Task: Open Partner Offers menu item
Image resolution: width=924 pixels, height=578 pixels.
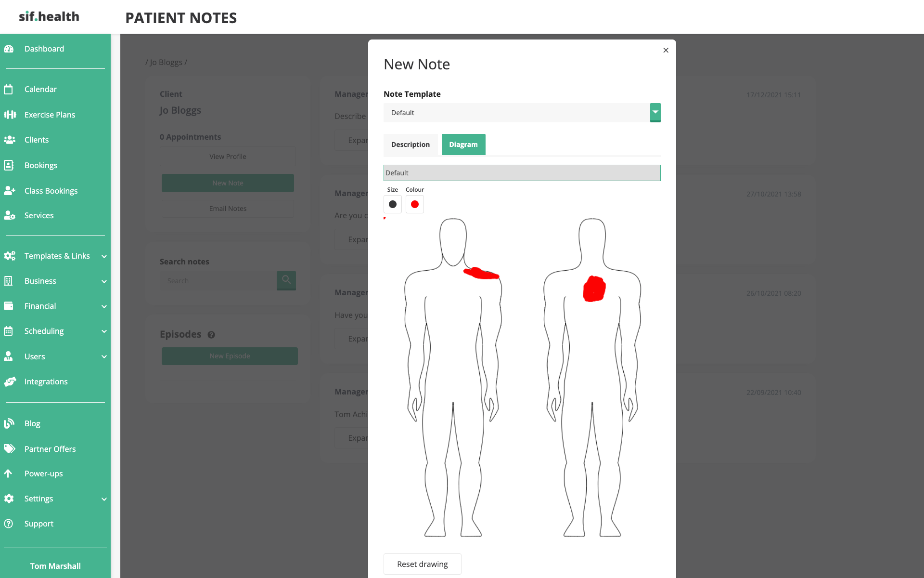Action: click(x=50, y=449)
